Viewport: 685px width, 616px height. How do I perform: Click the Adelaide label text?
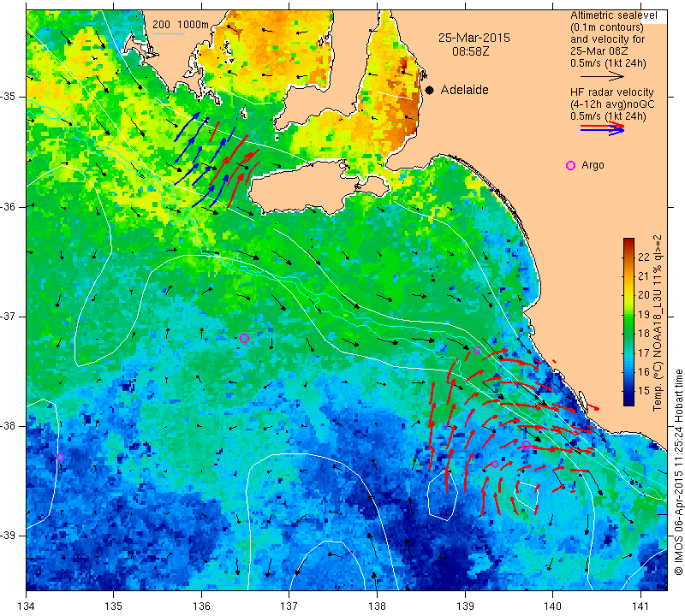(x=464, y=90)
